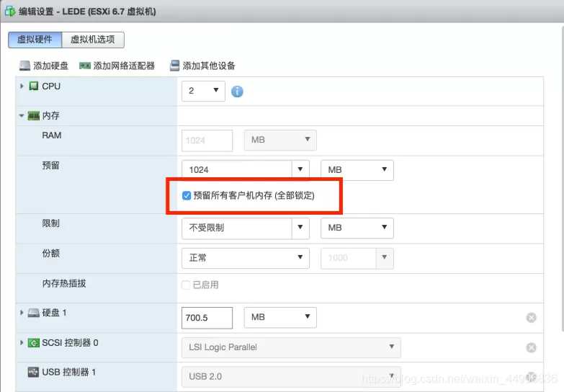Expand the SCSI 控制器 0 row
564x392 pixels.
coord(22,342)
